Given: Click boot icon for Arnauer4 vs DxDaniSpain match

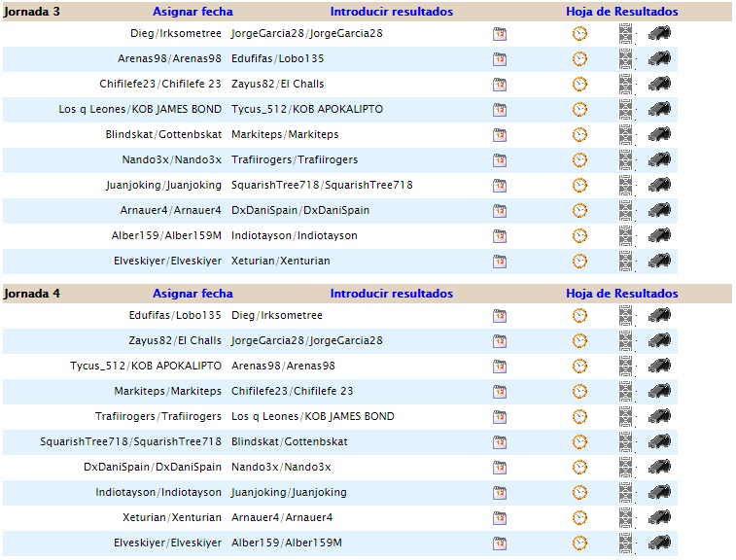Looking at the screenshot, I should [659, 210].
